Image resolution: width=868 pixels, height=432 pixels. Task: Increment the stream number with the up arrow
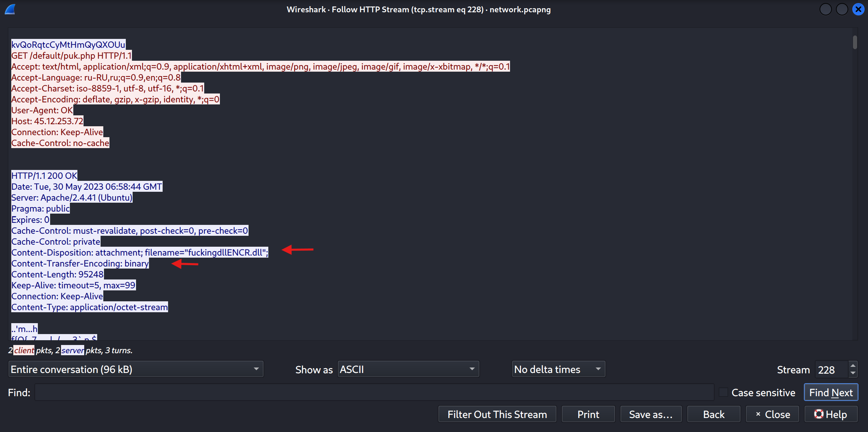pyautogui.click(x=852, y=365)
